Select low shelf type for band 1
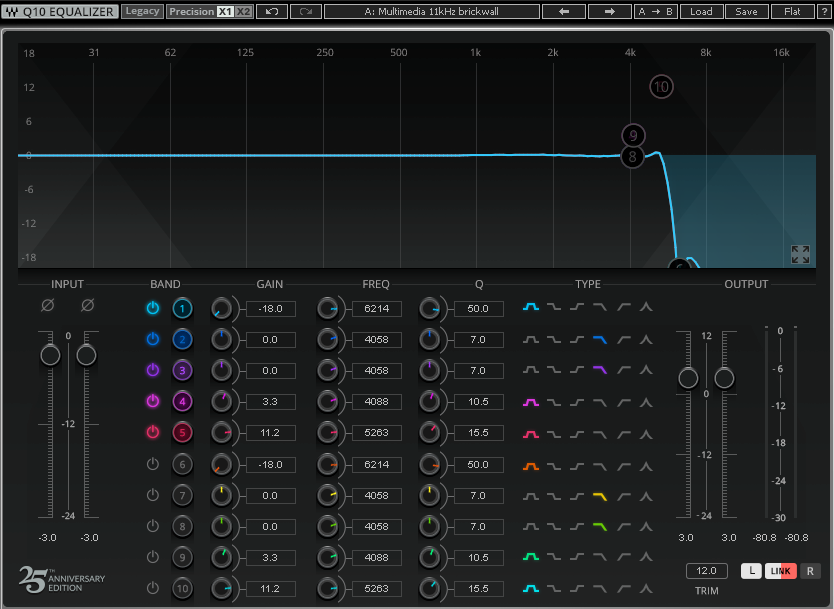Viewport: 834px width, 609px height. point(554,307)
